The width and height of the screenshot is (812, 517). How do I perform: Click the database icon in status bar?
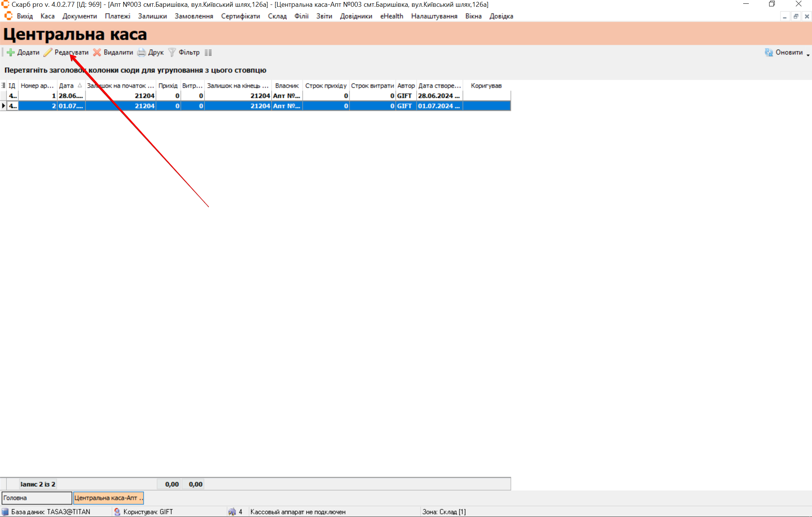5,512
